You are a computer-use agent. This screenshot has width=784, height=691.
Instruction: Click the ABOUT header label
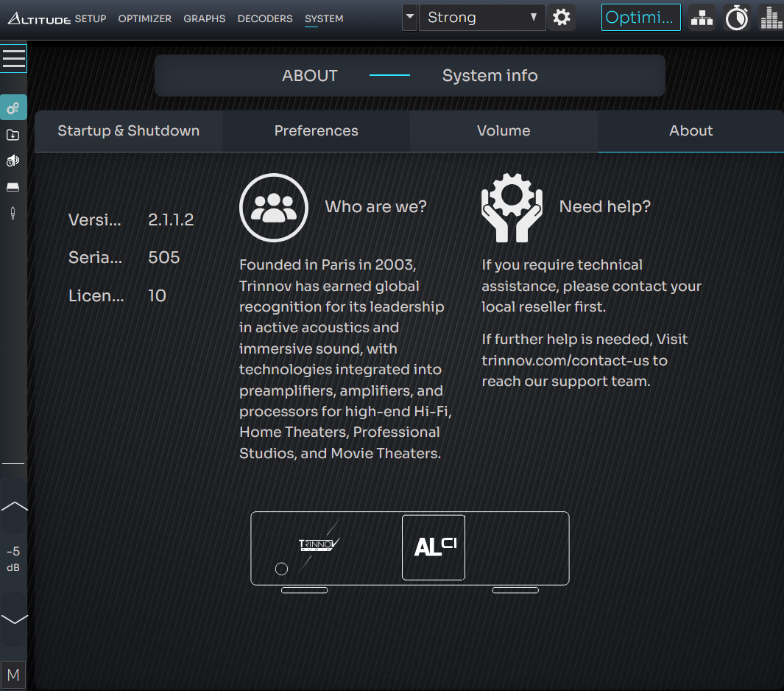tap(309, 76)
